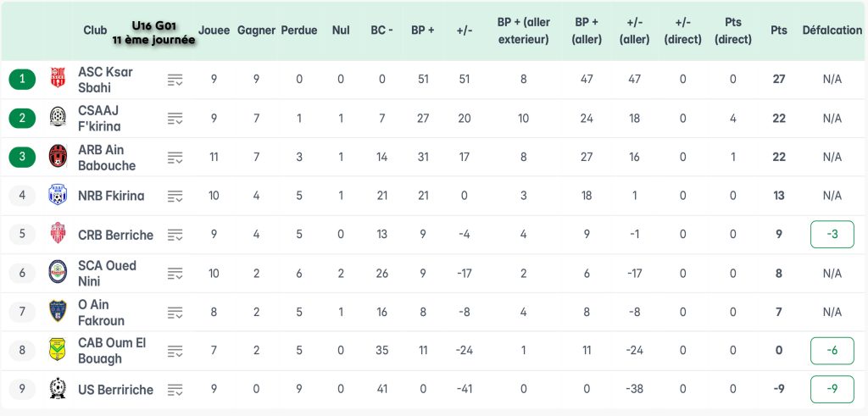Expand the details list for NRB Fkirina

coord(175,196)
